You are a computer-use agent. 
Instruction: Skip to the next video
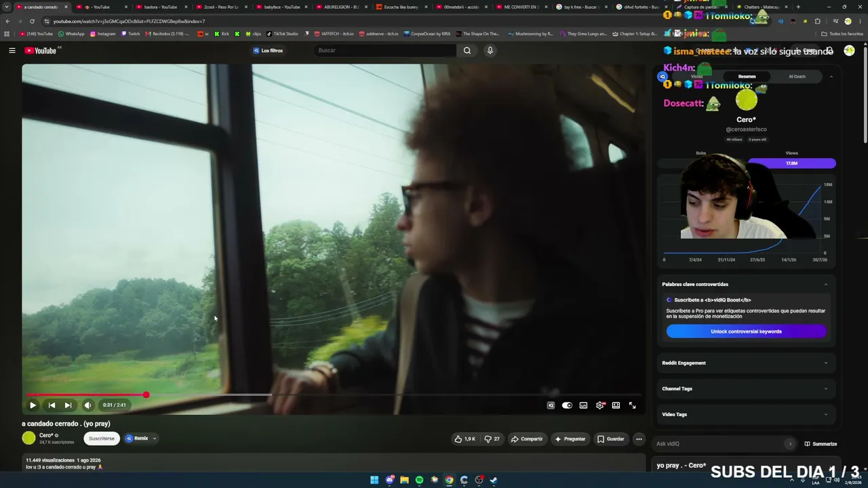[x=68, y=405]
